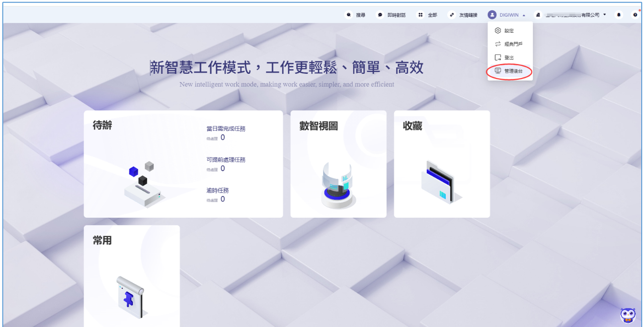Open 即時對話 instant chat icon
The height and width of the screenshot is (327, 644).
click(380, 15)
